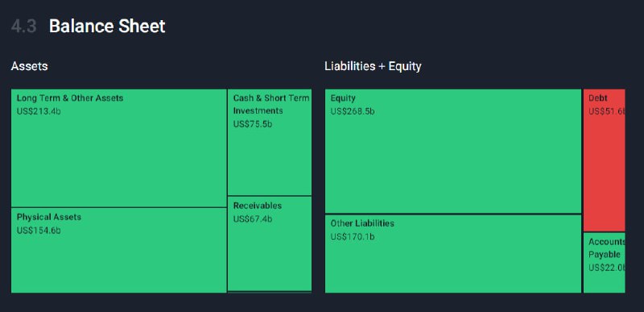This screenshot has width=644, height=312.
Task: Click the 4.3 section number
Action: (x=23, y=27)
